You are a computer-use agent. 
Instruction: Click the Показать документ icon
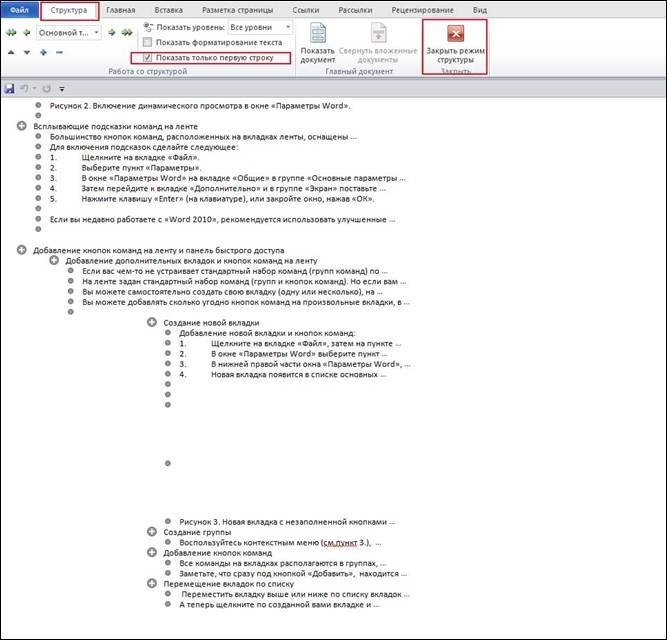point(318,41)
